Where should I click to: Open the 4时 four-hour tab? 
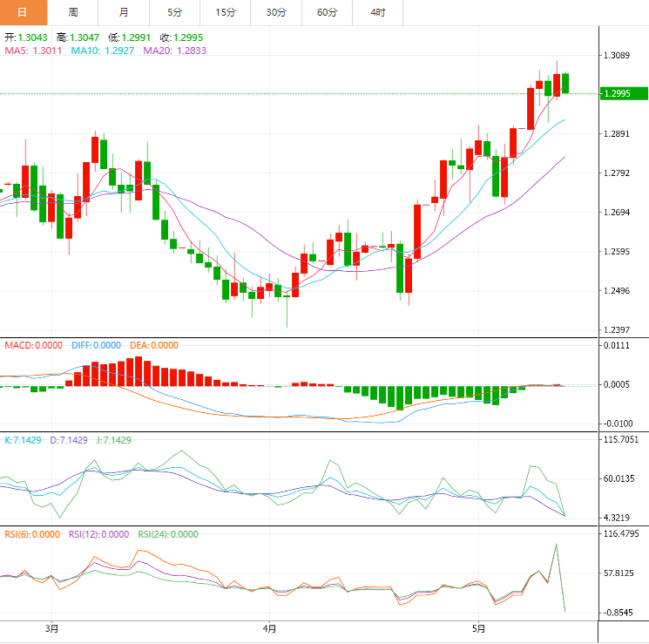pos(378,12)
